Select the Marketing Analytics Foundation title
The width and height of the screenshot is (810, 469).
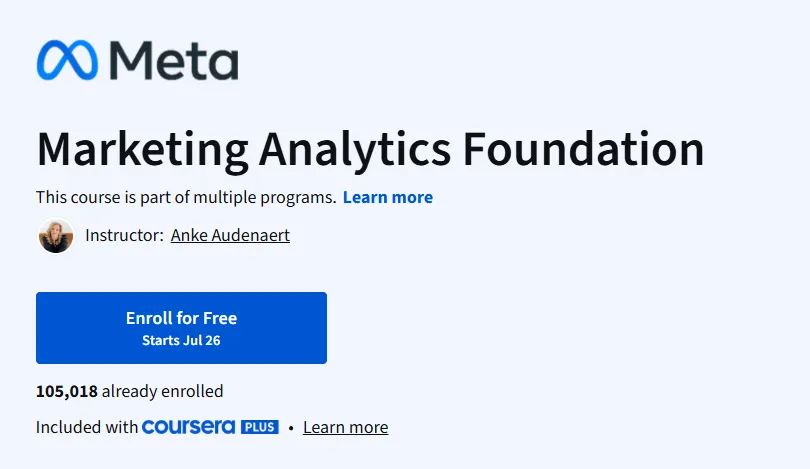click(370, 150)
